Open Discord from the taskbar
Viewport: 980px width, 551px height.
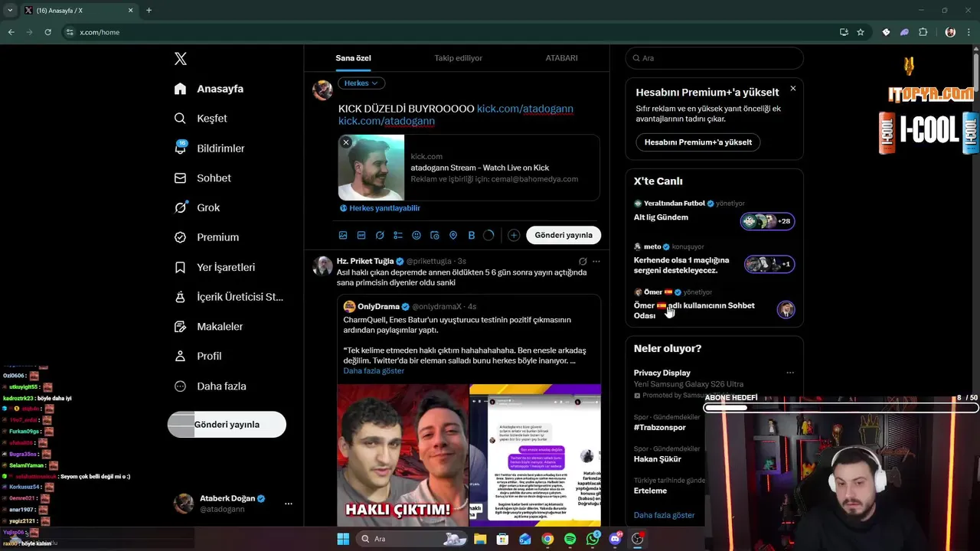click(x=616, y=539)
